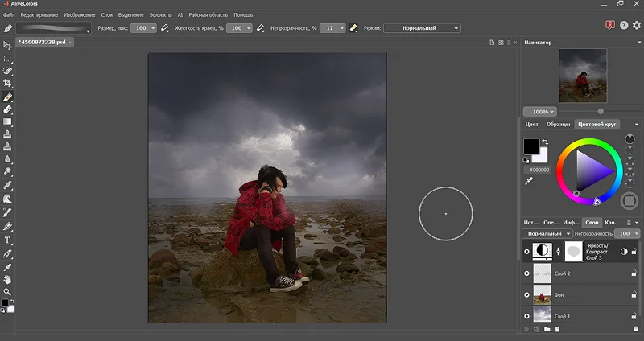Screen dimensions: 644x341
Task: Select the Move tool in the toolbox
Action: click(x=7, y=45)
